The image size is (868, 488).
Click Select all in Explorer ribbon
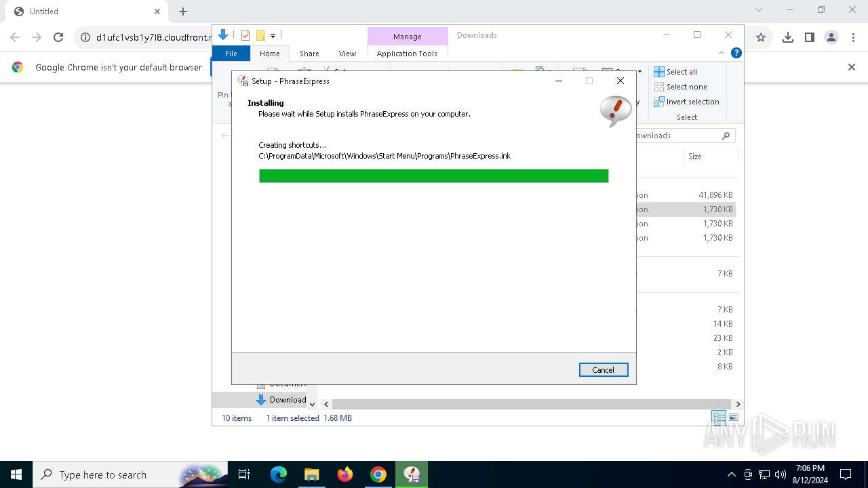675,72
